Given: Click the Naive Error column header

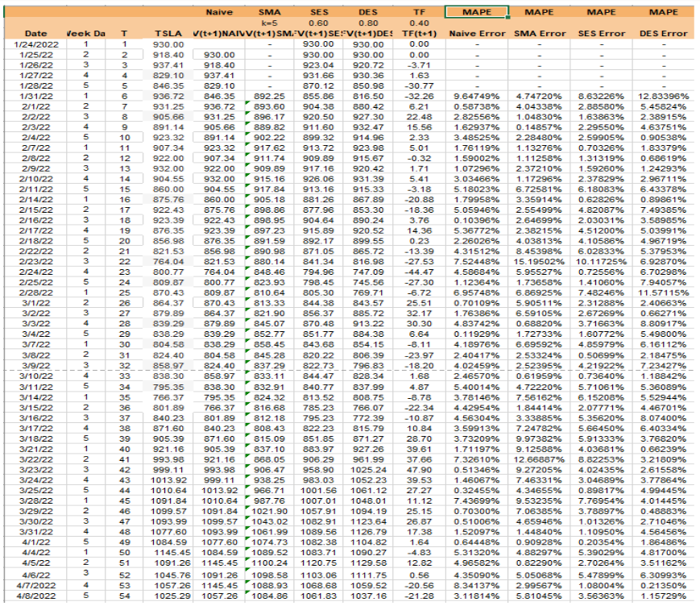Looking at the screenshot, I should click(477, 34).
